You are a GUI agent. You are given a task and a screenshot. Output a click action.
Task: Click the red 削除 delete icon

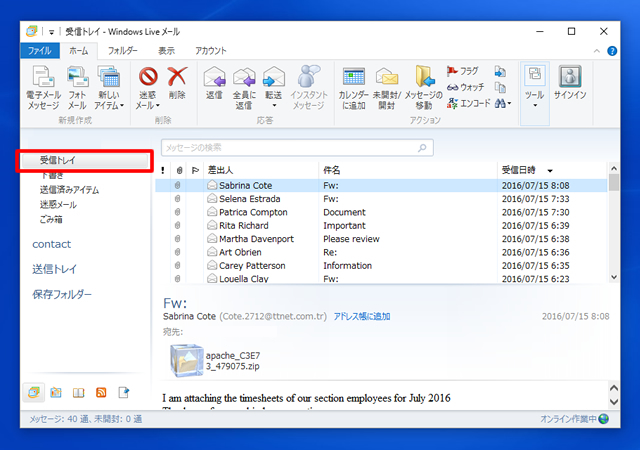(x=177, y=77)
